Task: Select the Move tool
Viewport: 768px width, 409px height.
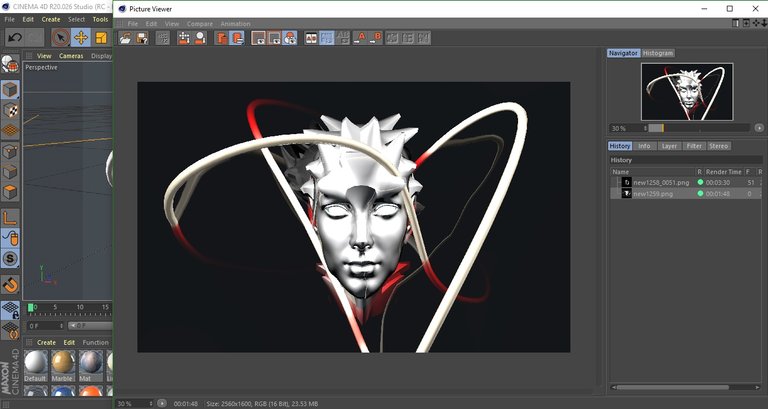Action: pos(81,37)
